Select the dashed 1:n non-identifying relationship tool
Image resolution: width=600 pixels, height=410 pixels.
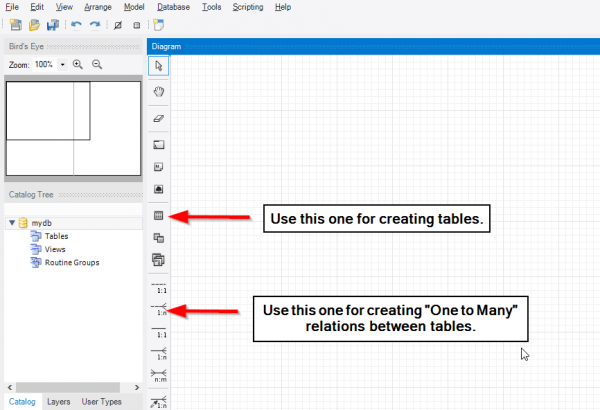[158, 309]
